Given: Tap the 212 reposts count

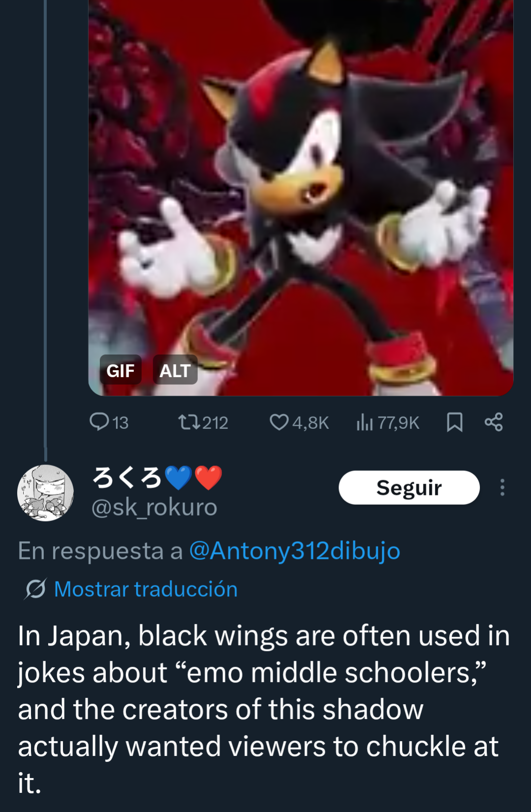Looking at the screenshot, I should [x=215, y=422].
